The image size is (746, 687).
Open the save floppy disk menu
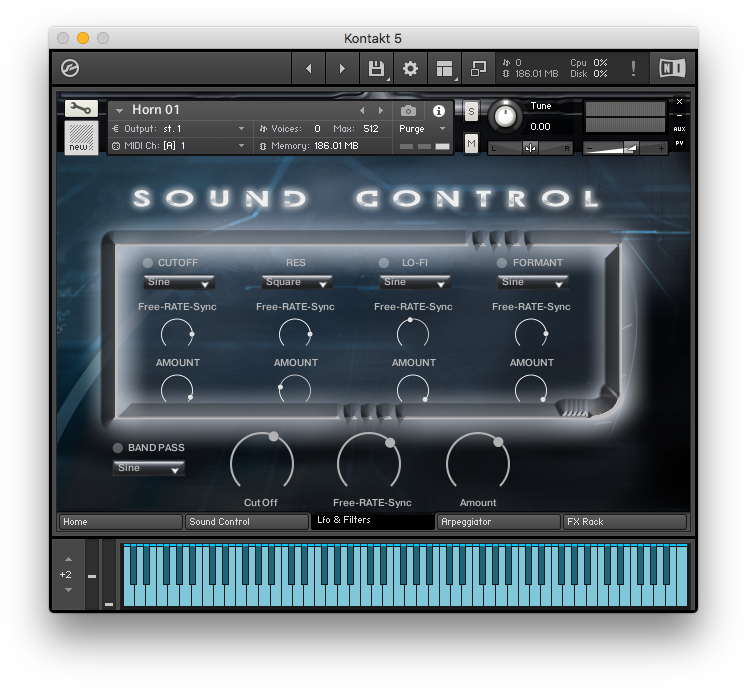(376, 68)
